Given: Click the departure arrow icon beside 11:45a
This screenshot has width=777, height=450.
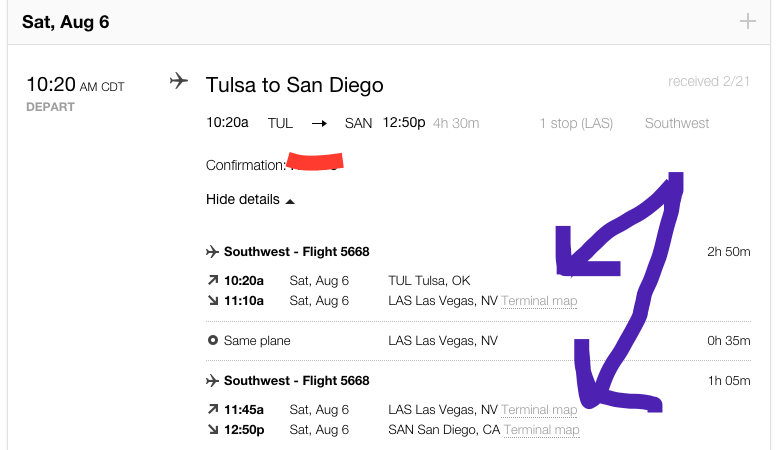Looking at the screenshot, I should [212, 409].
